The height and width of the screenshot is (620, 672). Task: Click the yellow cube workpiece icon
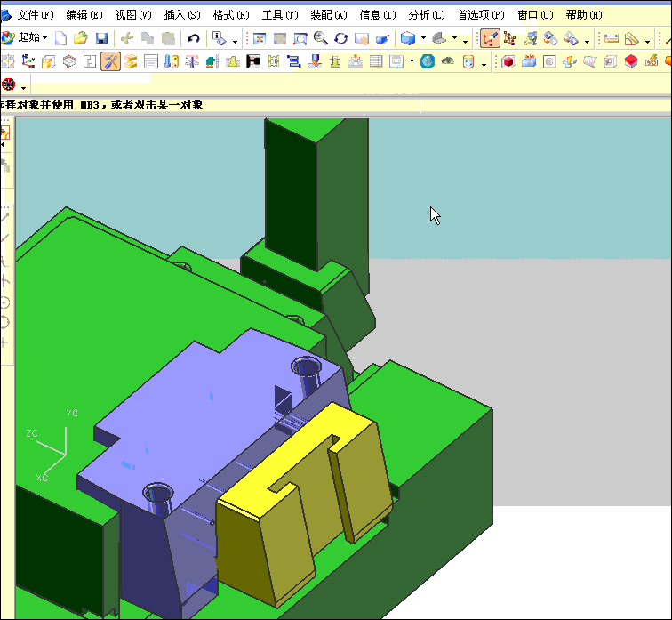coord(48,61)
